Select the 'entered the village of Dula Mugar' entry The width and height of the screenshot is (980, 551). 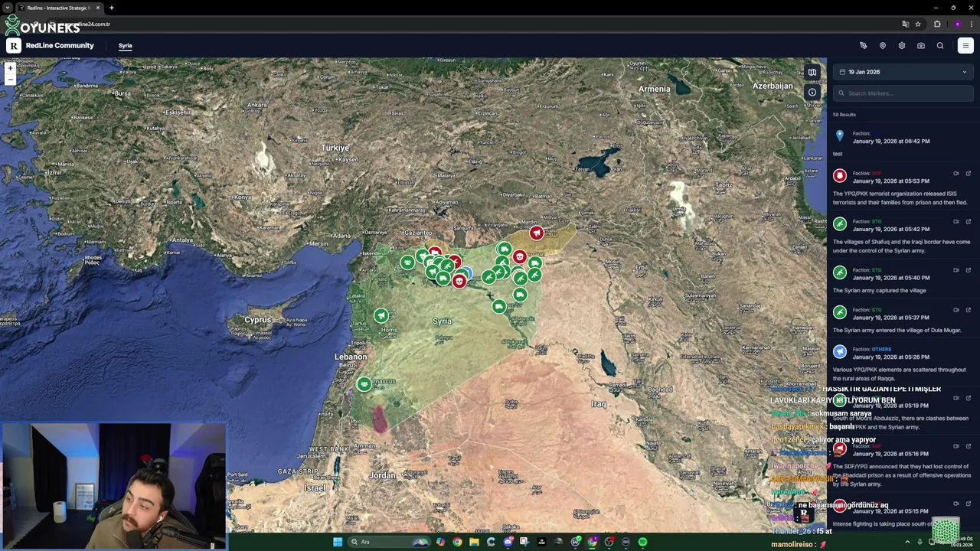[903, 320]
